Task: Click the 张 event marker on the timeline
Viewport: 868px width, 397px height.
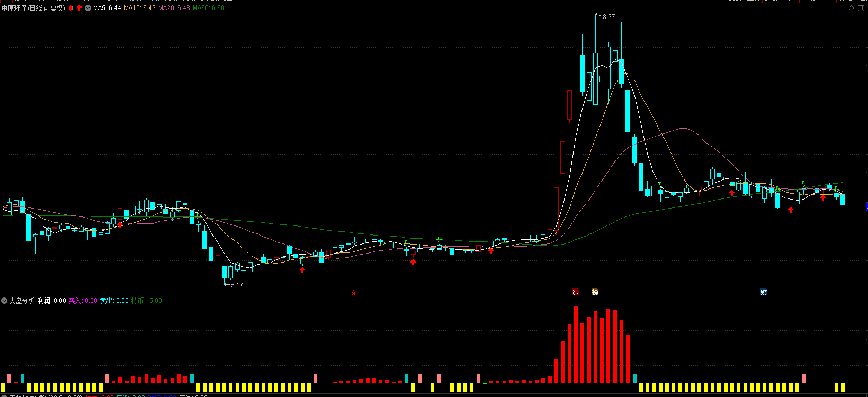Action: (575, 292)
